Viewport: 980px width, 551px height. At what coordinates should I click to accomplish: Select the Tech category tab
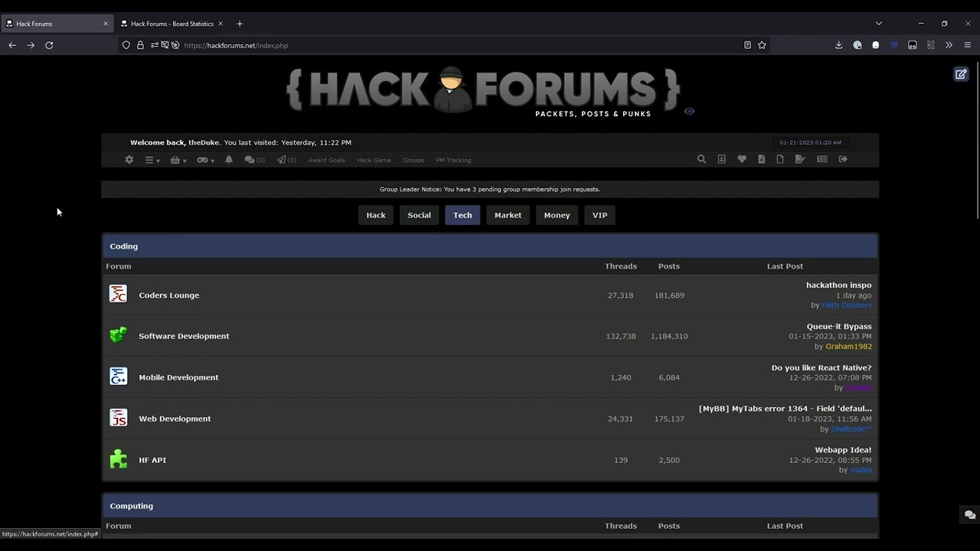point(462,215)
